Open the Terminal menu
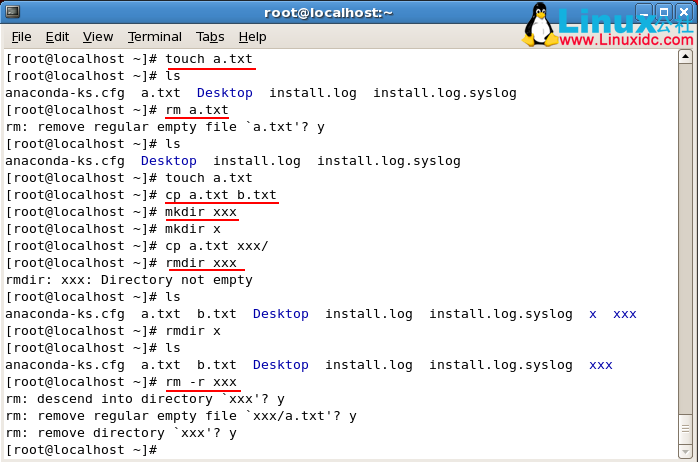 click(154, 36)
